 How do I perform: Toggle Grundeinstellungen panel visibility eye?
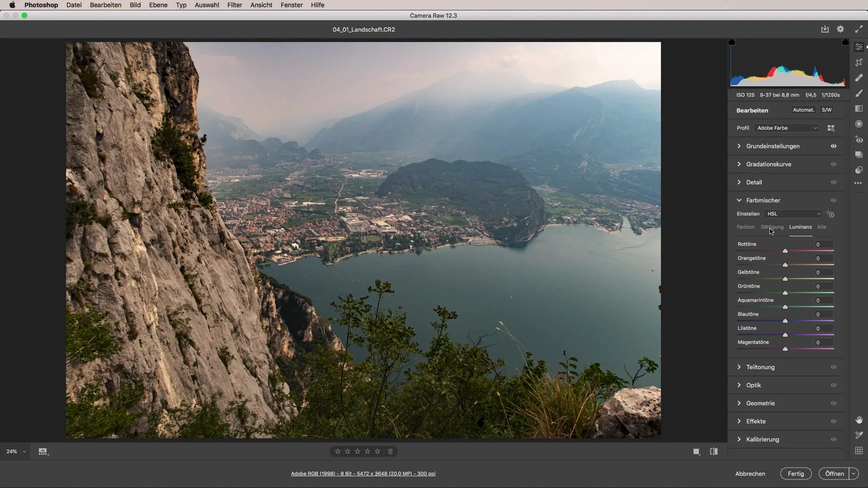834,146
